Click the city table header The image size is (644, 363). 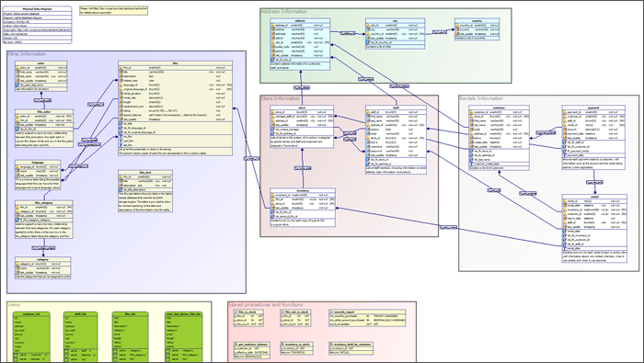point(395,21)
